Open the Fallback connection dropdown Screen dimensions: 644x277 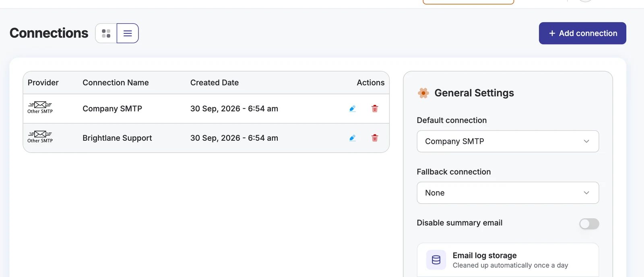pos(508,193)
